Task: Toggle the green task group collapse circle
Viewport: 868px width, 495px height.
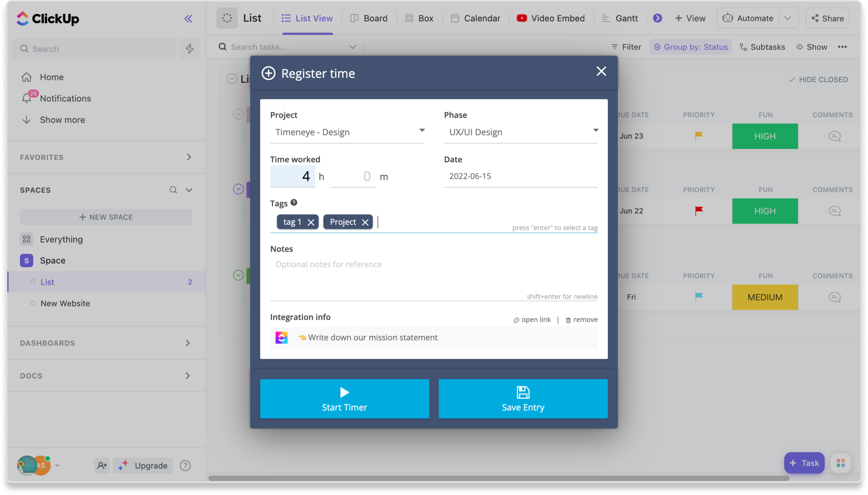Action: [x=238, y=275]
